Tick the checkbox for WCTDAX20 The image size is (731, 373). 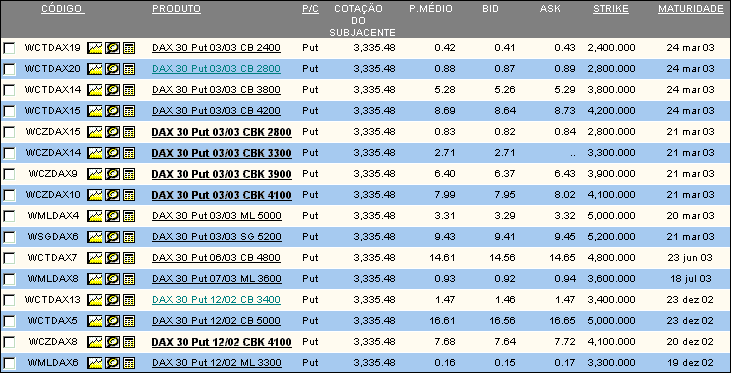9,69
